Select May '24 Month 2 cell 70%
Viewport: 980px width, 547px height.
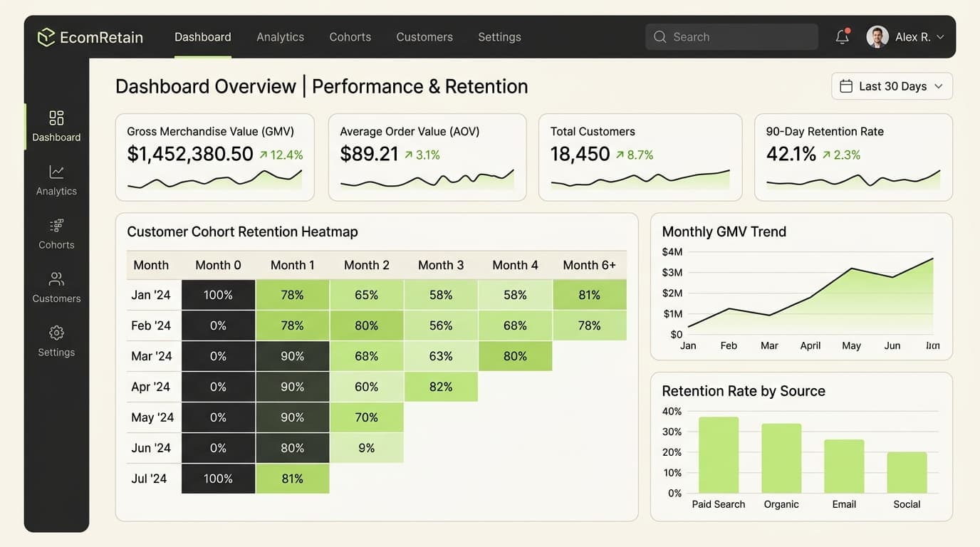coord(367,417)
